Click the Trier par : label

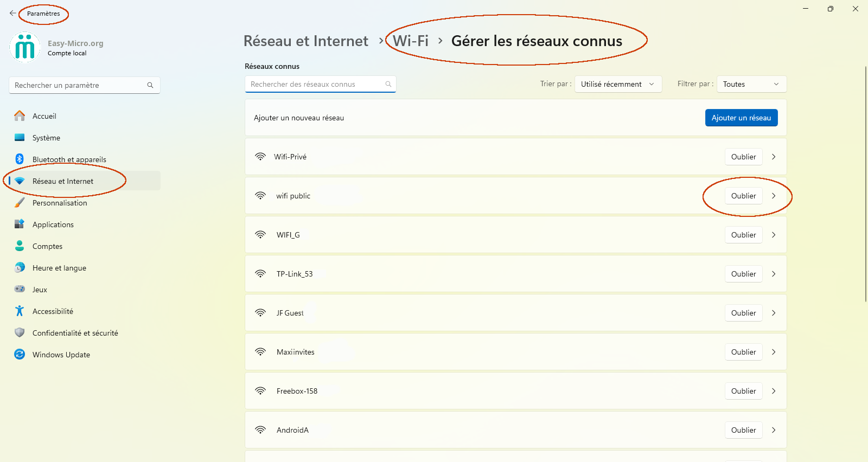pos(556,84)
